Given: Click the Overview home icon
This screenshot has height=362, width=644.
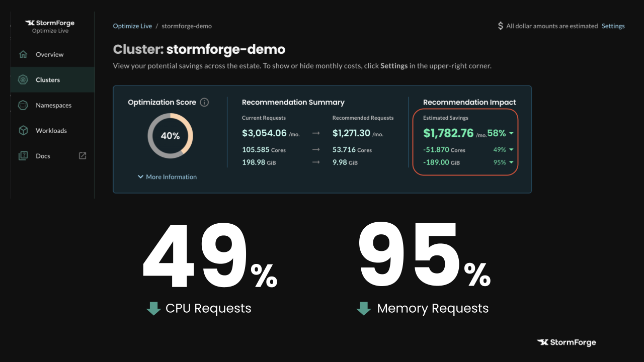Looking at the screenshot, I should (23, 54).
